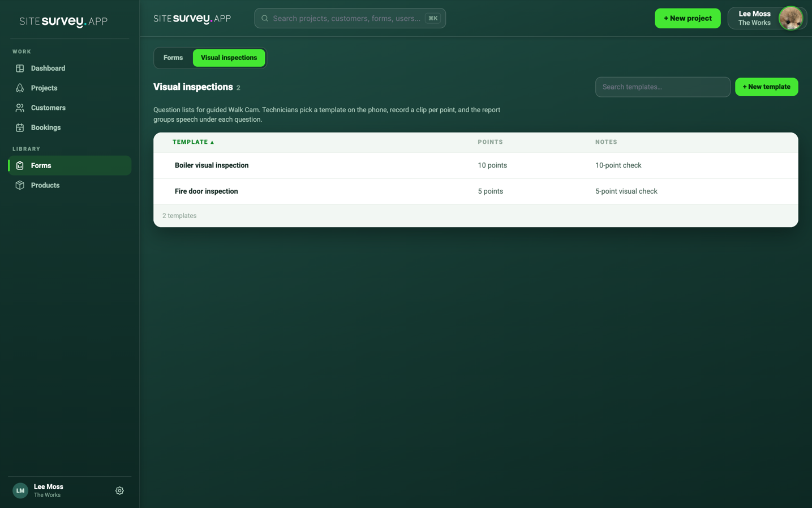This screenshot has width=812, height=508.
Task: Switch to the Forms tab
Action: [173, 58]
